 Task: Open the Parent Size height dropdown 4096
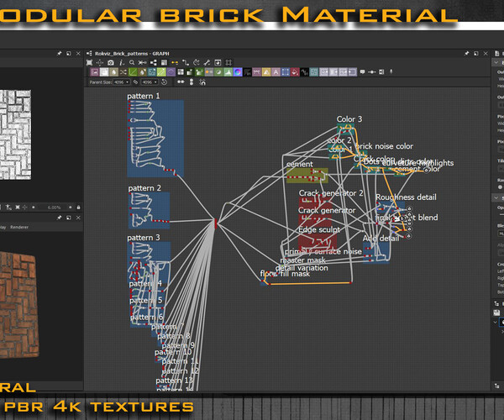150,82
